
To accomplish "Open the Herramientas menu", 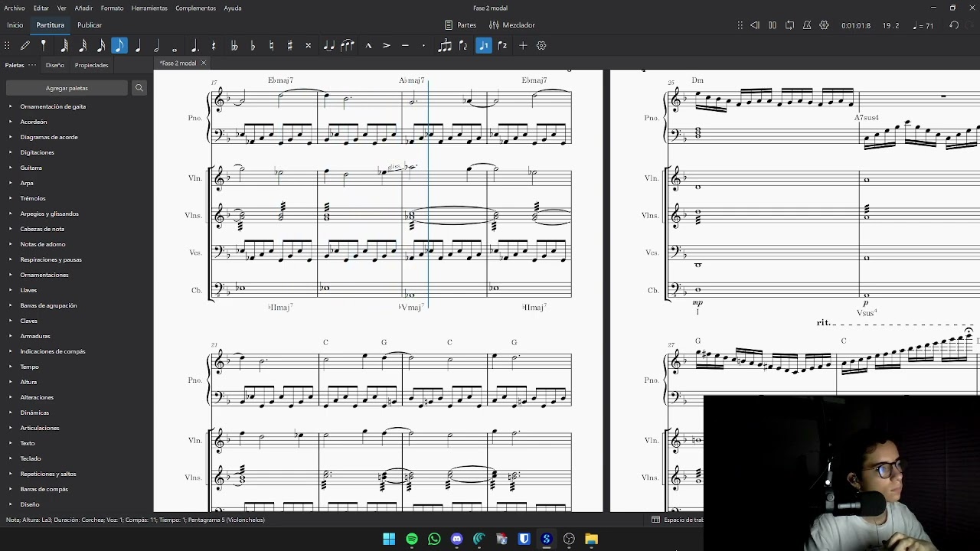I will pyautogui.click(x=149, y=8).
